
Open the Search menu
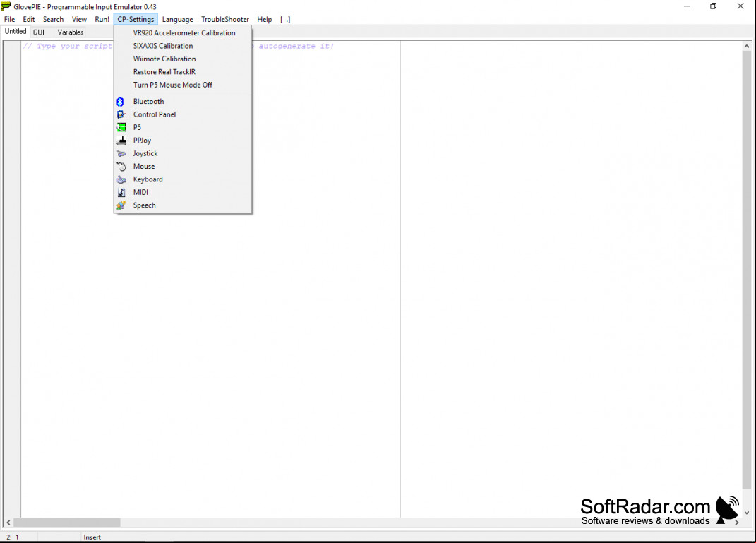(x=53, y=19)
